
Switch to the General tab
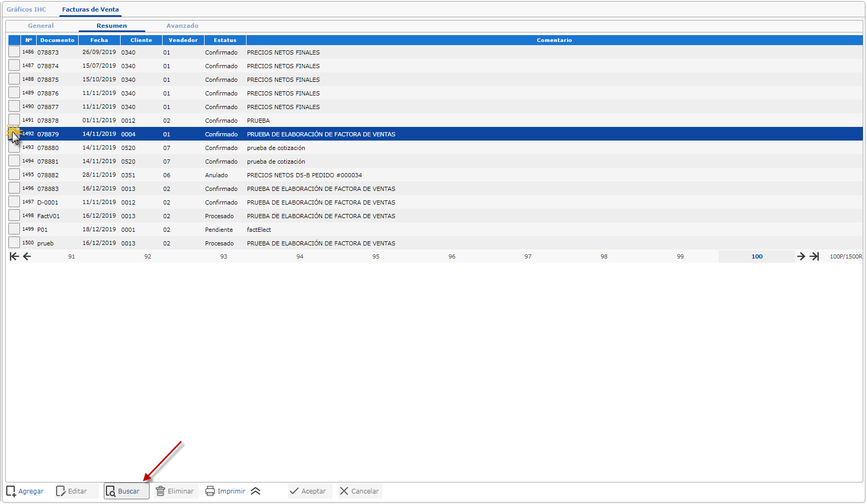pos(41,26)
